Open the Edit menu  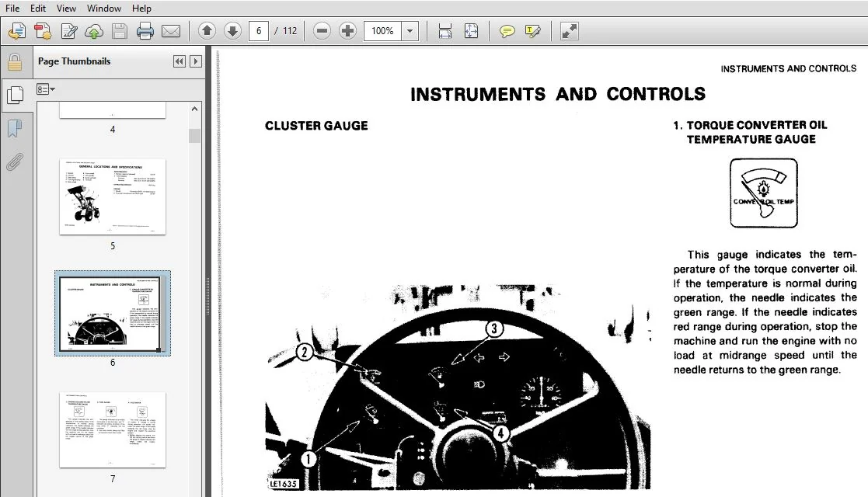point(38,9)
